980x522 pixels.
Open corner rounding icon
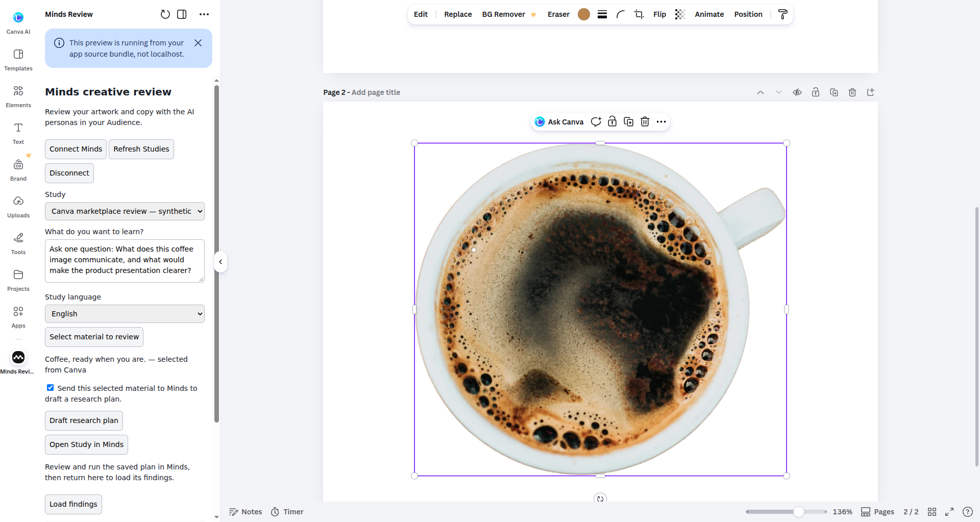[620, 14]
